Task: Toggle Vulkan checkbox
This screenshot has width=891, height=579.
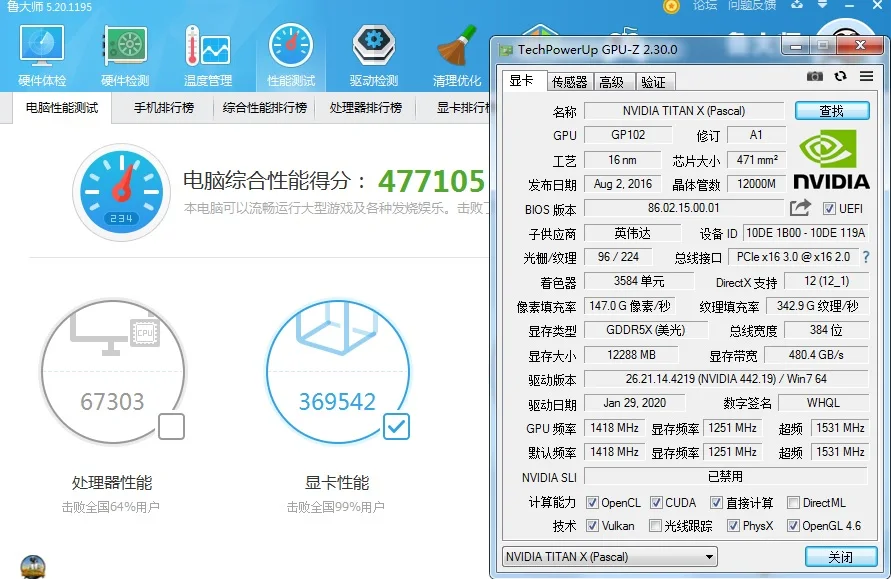Action: pos(592,526)
